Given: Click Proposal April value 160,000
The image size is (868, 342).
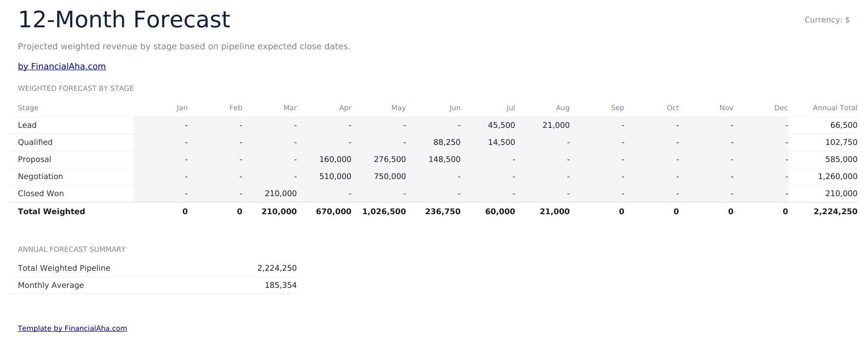Looking at the screenshot, I should 335,160.
